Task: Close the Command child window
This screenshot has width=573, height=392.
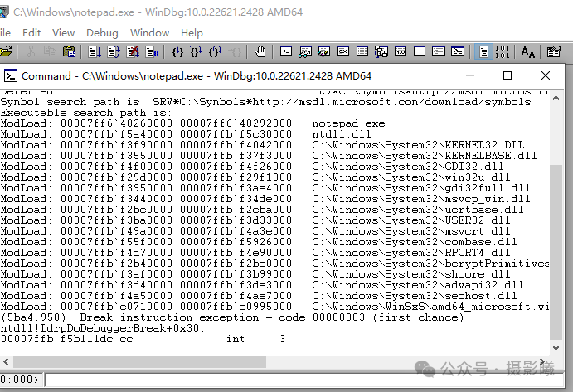Action: (546, 75)
